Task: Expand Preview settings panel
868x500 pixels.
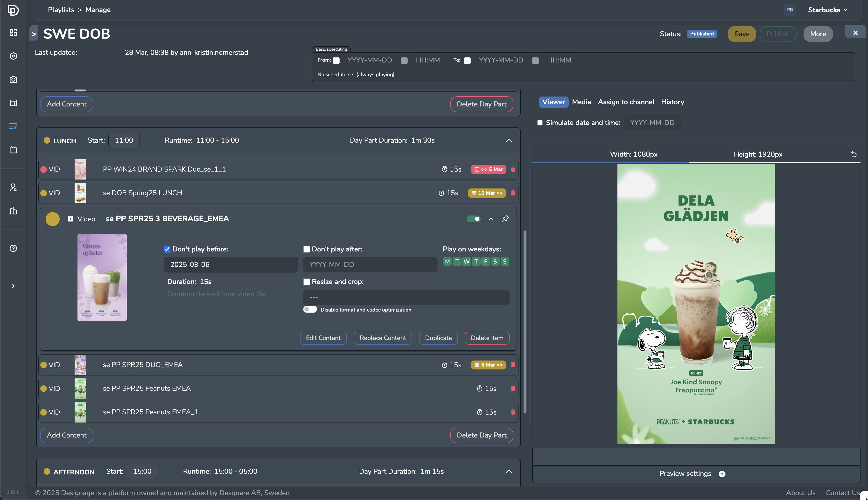Action: click(x=696, y=474)
